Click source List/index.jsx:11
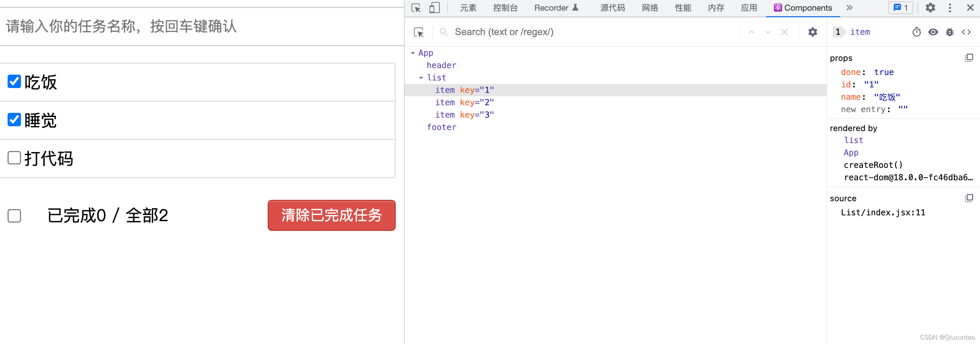This screenshot has height=344, width=980. click(x=883, y=213)
